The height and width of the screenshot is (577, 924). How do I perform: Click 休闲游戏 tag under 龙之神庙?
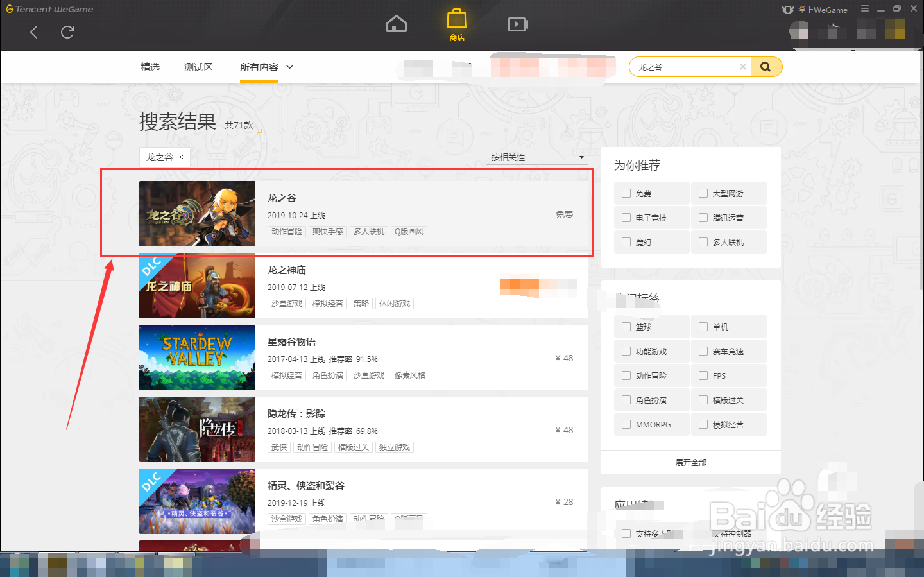(395, 304)
